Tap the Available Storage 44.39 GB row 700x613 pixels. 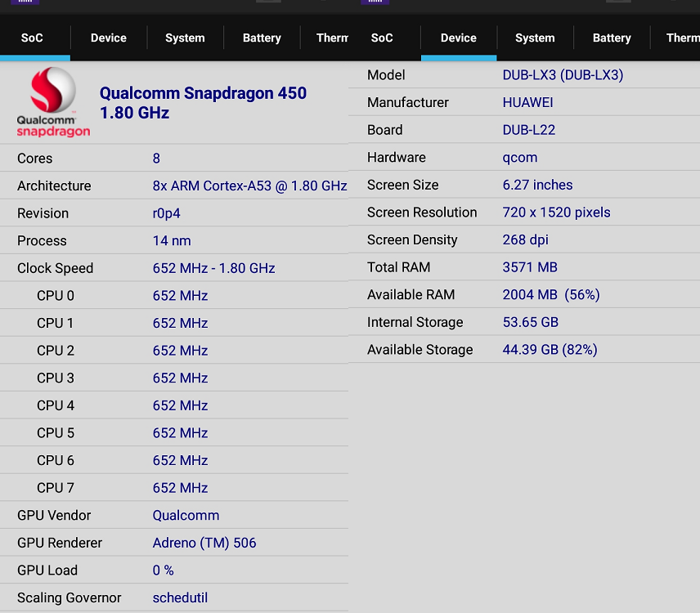[x=524, y=350]
